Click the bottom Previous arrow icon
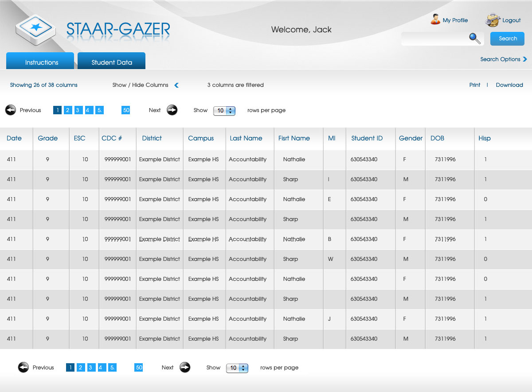The width and height of the screenshot is (532, 392). [x=23, y=367]
